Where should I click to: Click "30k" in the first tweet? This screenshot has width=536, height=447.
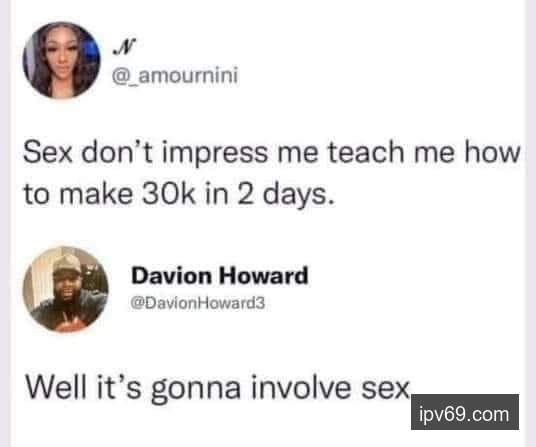169,194
